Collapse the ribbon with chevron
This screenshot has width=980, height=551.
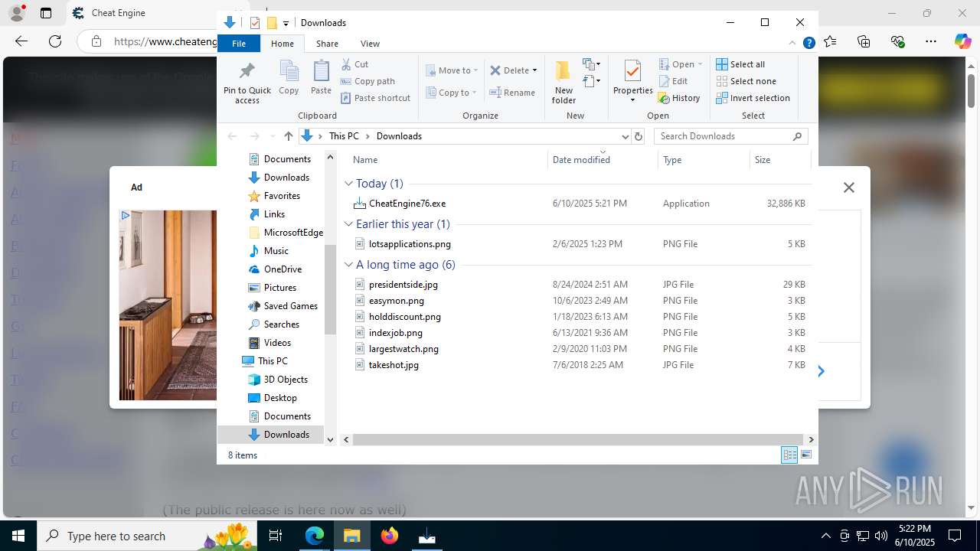[792, 44]
